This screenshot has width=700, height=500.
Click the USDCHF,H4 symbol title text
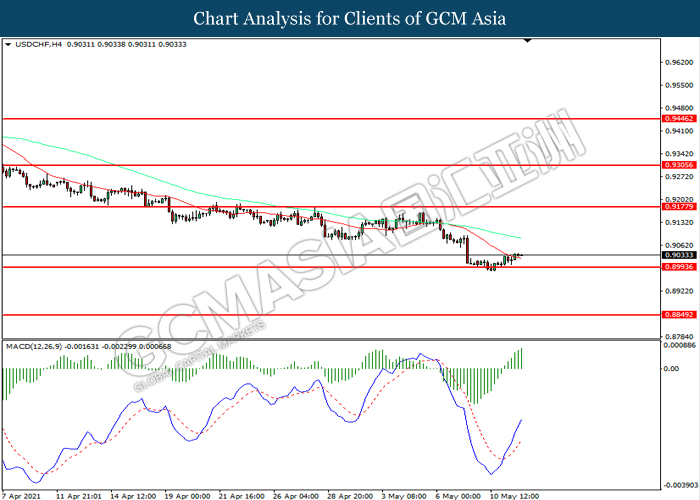point(39,45)
